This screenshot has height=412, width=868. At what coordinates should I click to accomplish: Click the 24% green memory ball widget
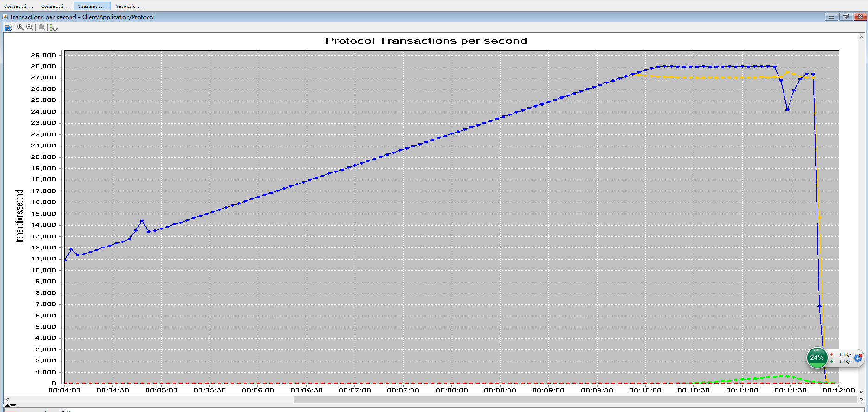(x=817, y=358)
